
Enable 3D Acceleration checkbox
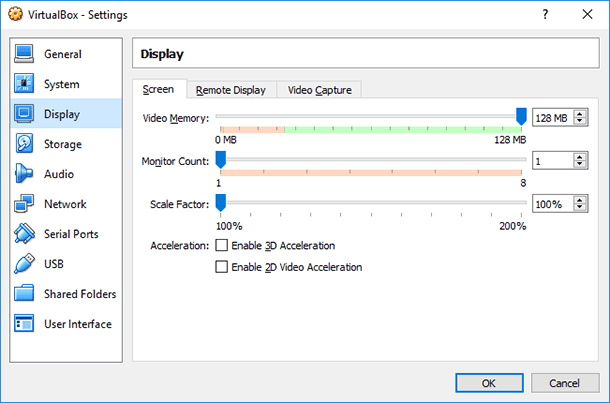click(x=221, y=245)
